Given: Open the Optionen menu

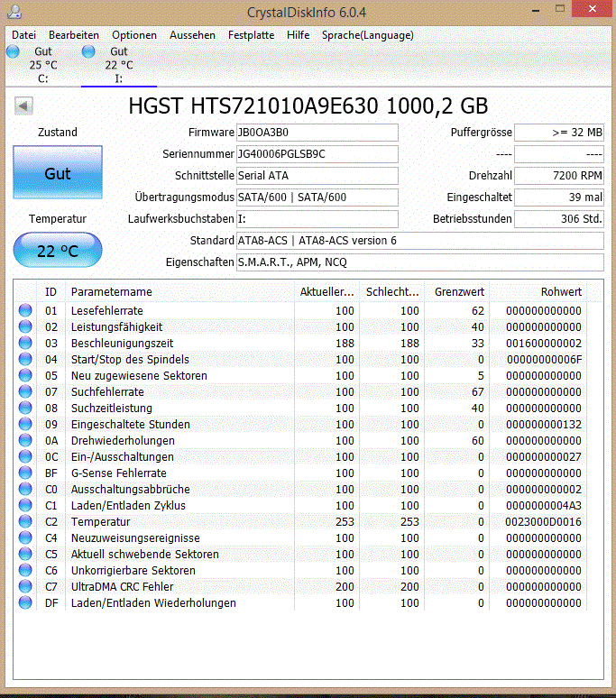Looking at the screenshot, I should [134, 35].
